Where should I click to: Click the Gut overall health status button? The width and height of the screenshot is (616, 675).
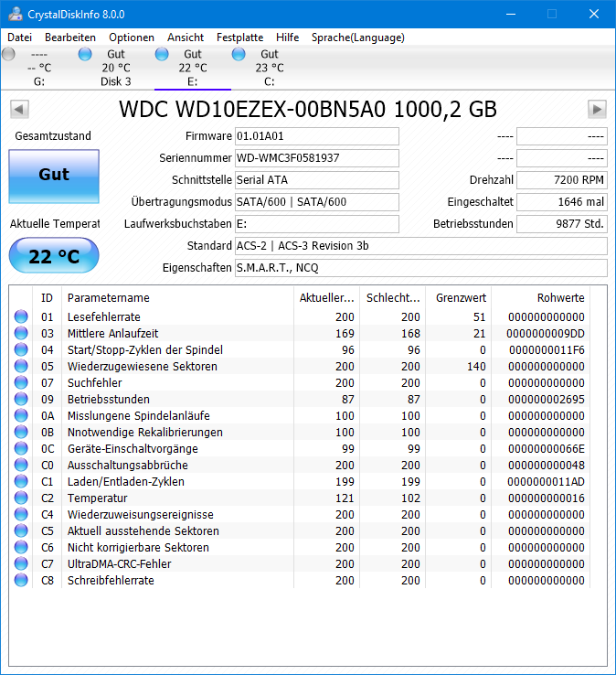54,177
